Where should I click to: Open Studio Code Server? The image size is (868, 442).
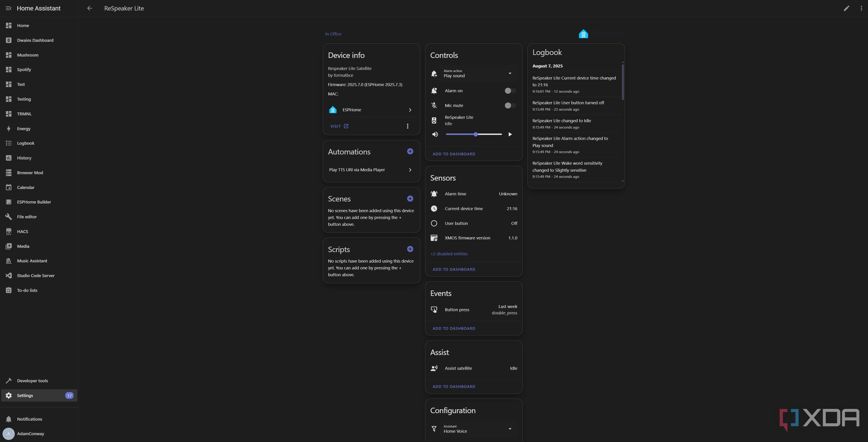(39, 276)
